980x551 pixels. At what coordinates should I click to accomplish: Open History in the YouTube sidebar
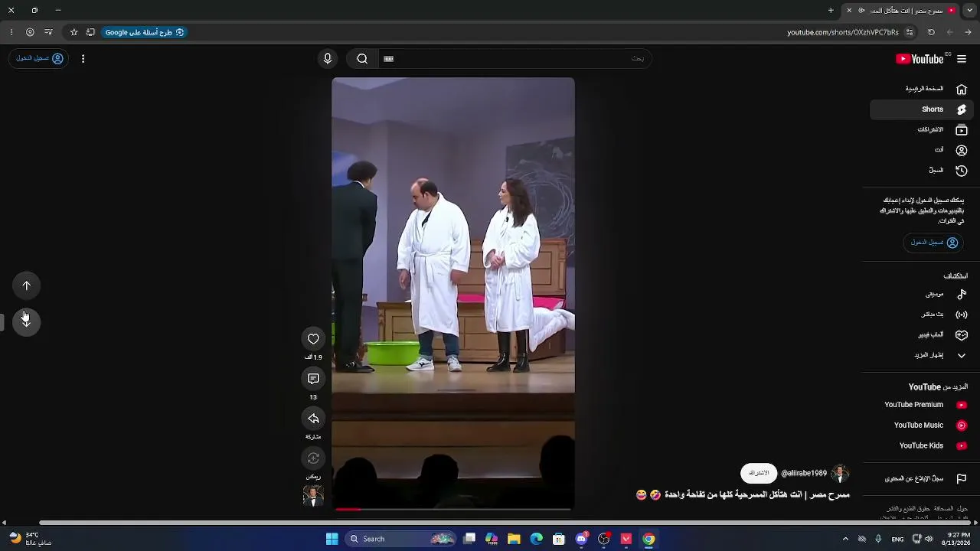point(921,171)
